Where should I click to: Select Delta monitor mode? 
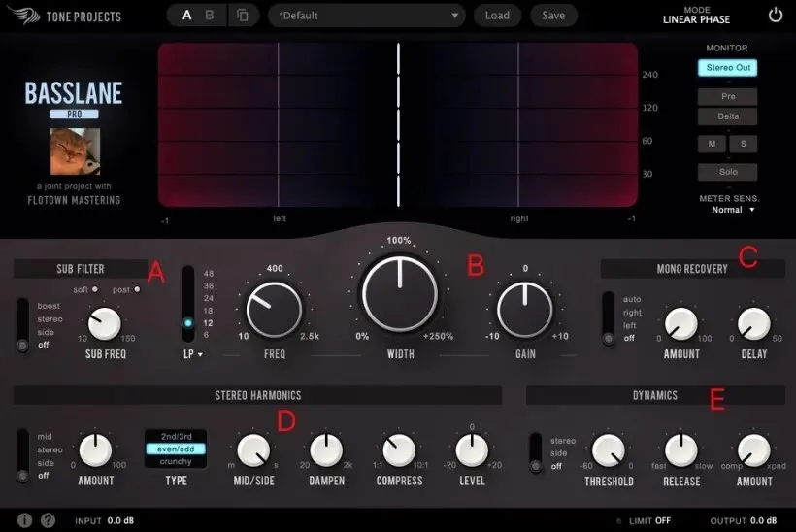coord(727,116)
